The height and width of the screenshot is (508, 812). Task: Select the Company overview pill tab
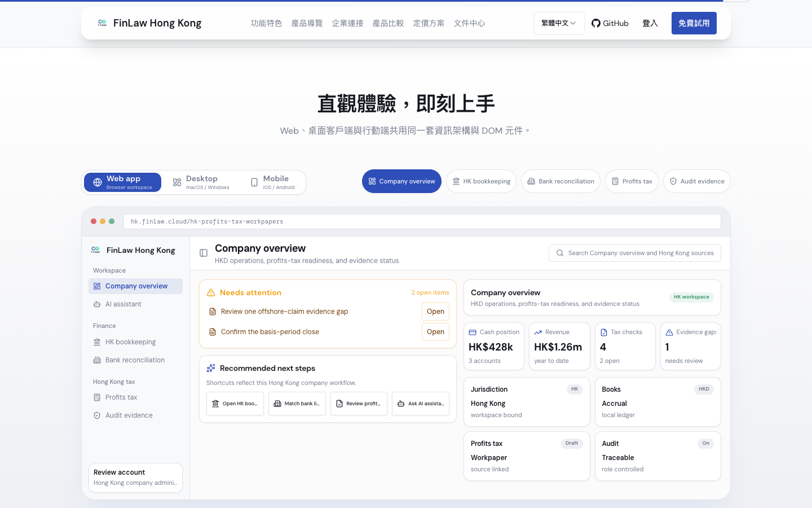[x=401, y=181]
